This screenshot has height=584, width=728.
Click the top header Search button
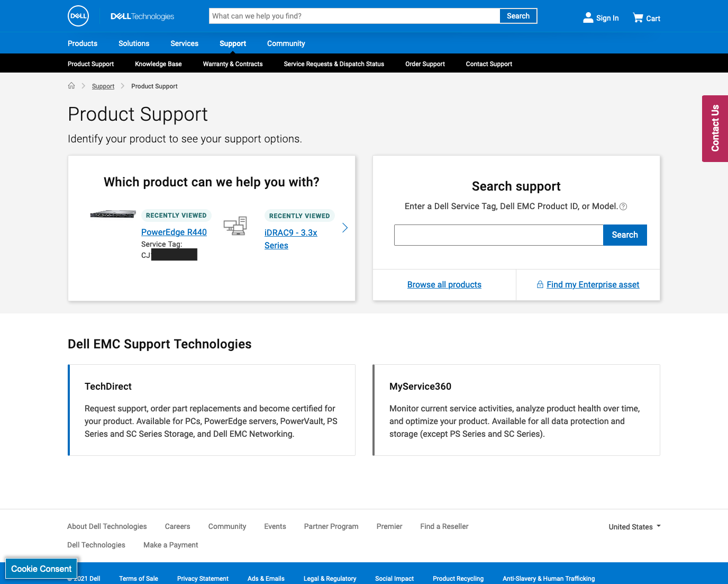(x=518, y=16)
